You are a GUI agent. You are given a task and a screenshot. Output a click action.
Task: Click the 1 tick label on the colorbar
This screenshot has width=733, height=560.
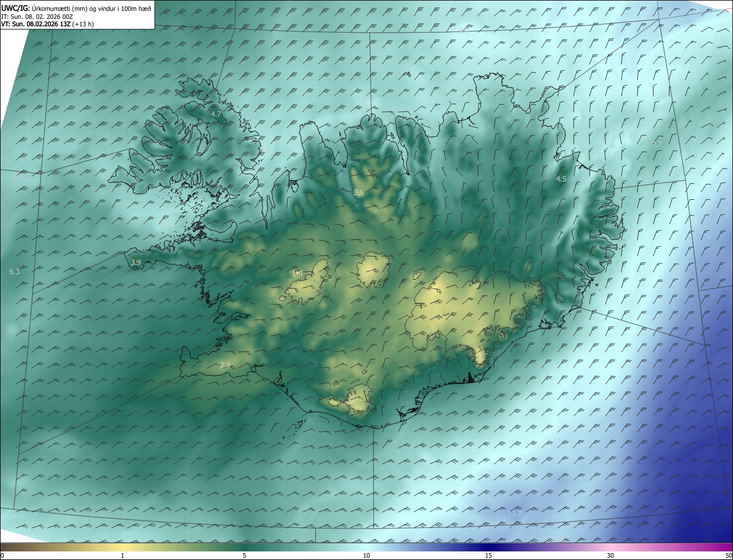(x=123, y=555)
